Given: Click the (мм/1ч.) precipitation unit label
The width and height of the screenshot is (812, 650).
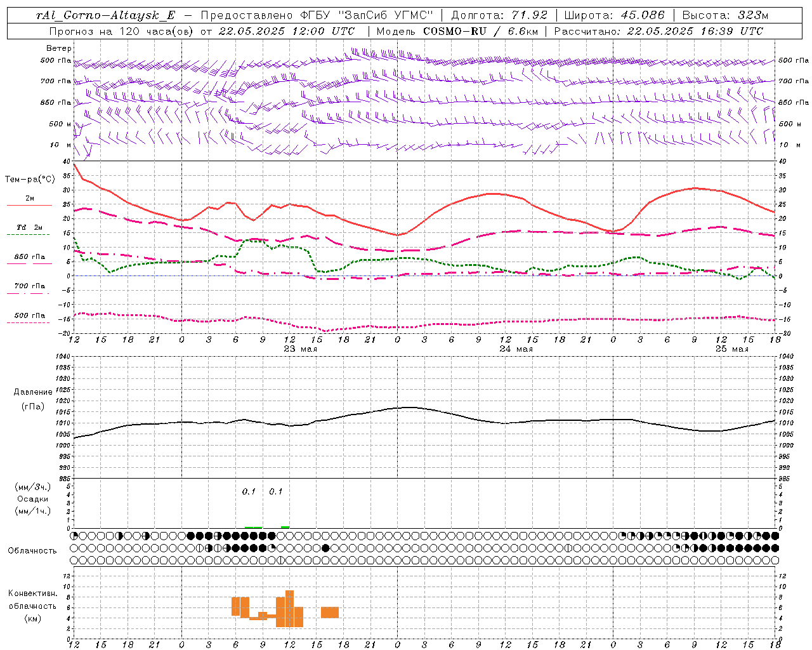Looking at the screenshot, I should 33,511.
